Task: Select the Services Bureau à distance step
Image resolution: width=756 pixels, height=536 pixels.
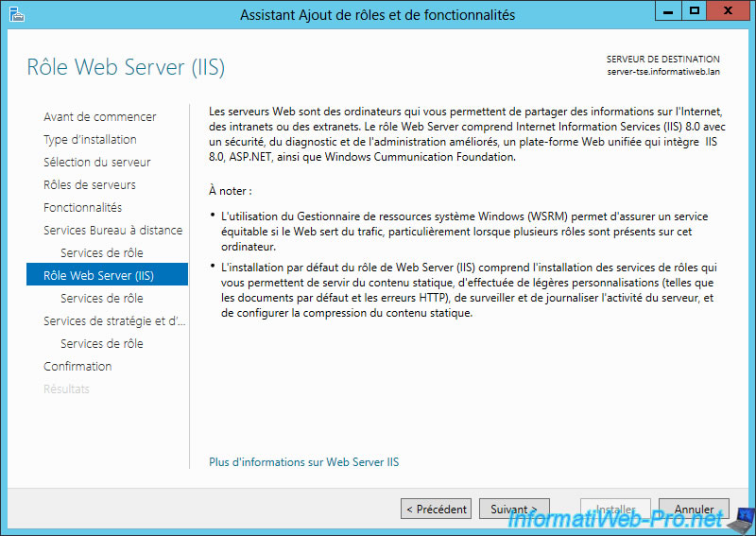Action: [112, 230]
